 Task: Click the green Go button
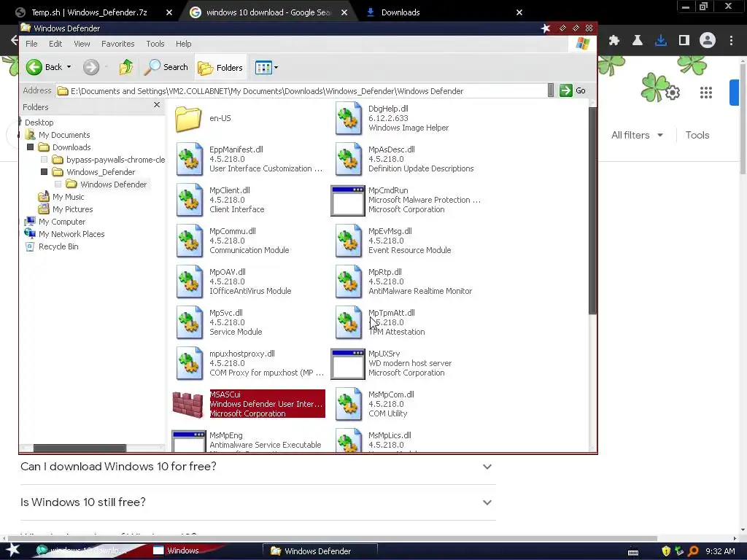point(573,90)
